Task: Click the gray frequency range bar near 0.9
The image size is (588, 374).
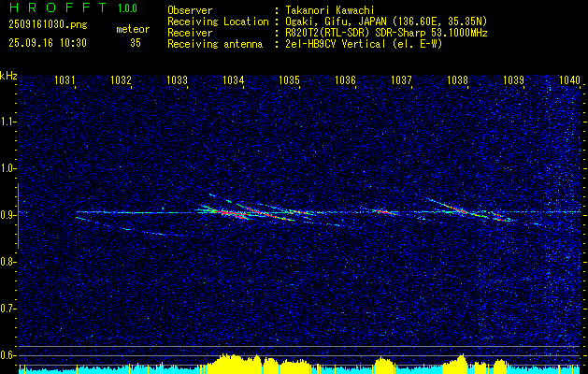Action: point(18,216)
